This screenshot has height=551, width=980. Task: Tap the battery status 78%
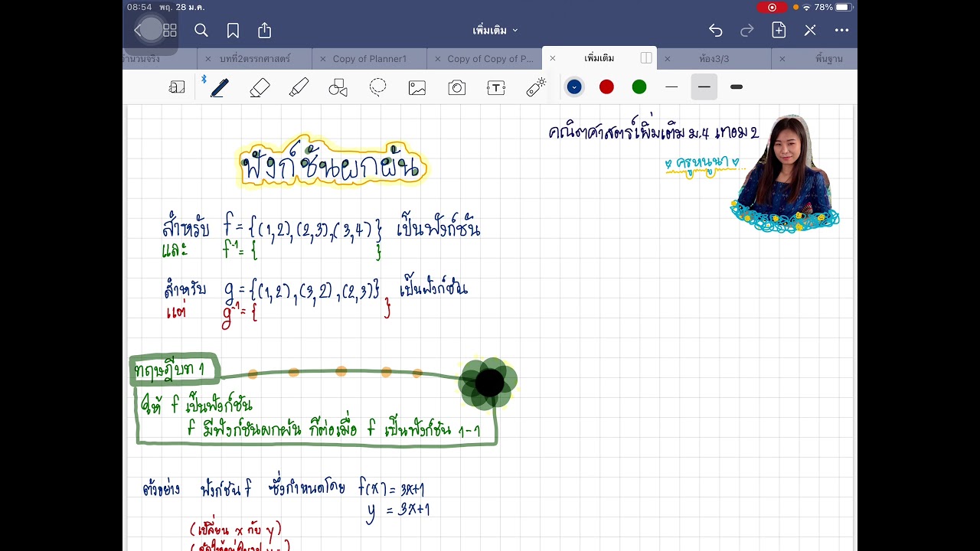[833, 7]
